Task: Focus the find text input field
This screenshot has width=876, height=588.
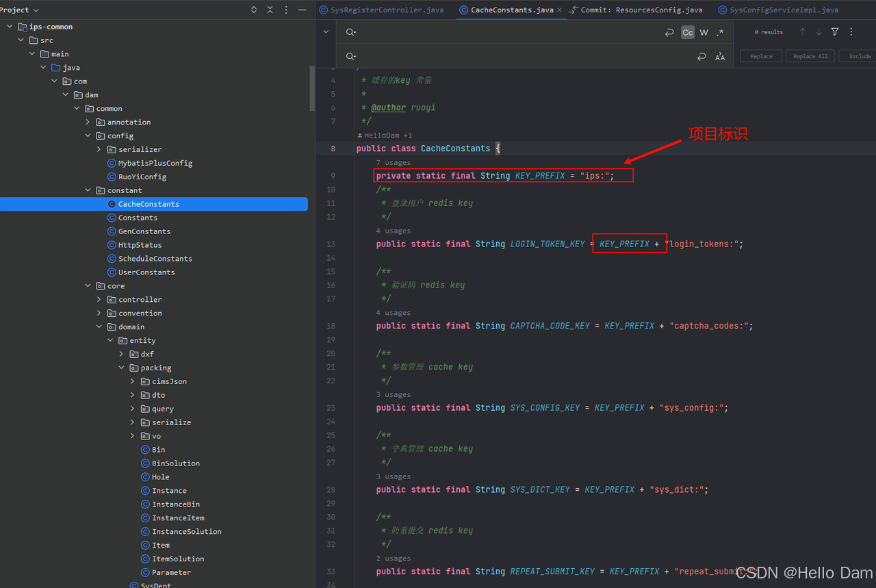Action: pyautogui.click(x=510, y=32)
